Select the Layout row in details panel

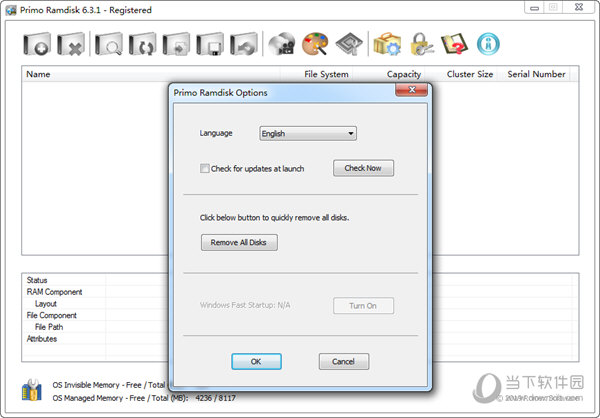coord(46,304)
